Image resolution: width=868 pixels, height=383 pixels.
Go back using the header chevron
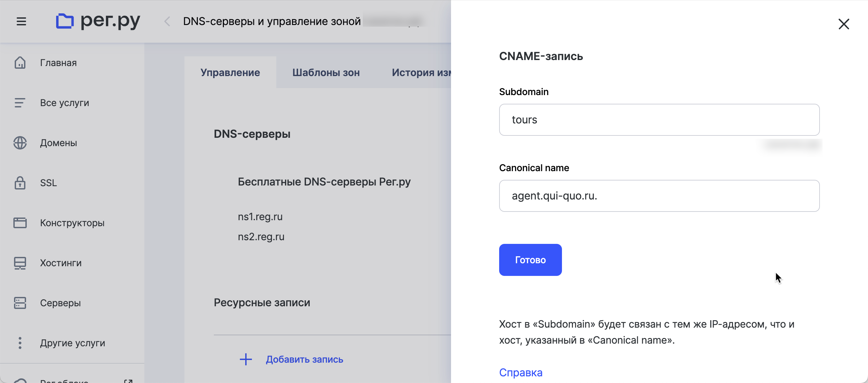coord(167,22)
